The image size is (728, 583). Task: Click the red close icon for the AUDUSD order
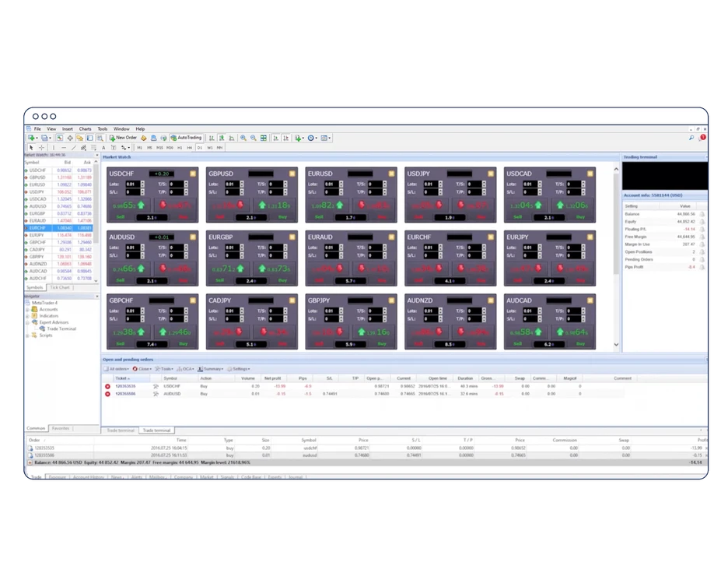(107, 394)
